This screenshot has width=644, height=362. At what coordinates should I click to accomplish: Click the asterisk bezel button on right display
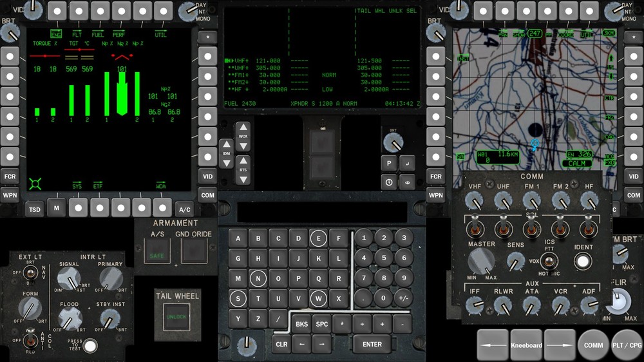(633, 37)
